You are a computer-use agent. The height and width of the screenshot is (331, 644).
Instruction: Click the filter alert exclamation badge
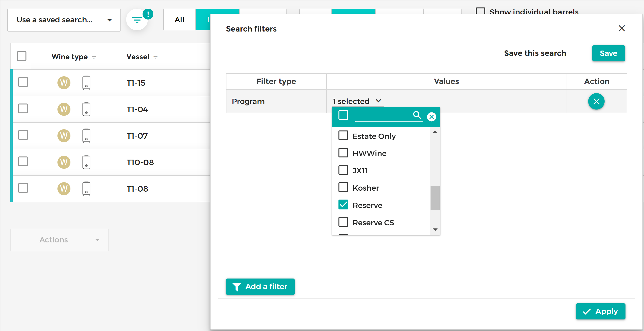click(148, 14)
